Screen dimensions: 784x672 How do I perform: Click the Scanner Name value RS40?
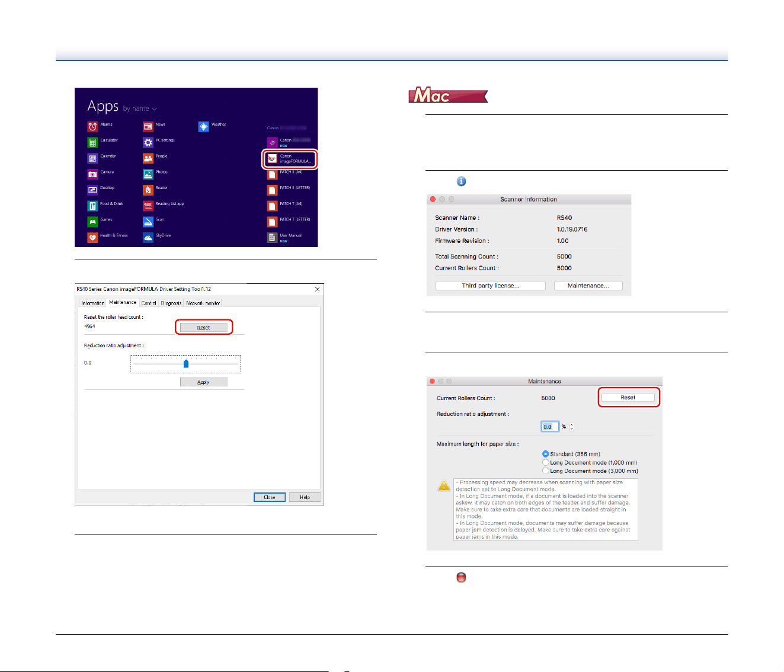tap(564, 217)
